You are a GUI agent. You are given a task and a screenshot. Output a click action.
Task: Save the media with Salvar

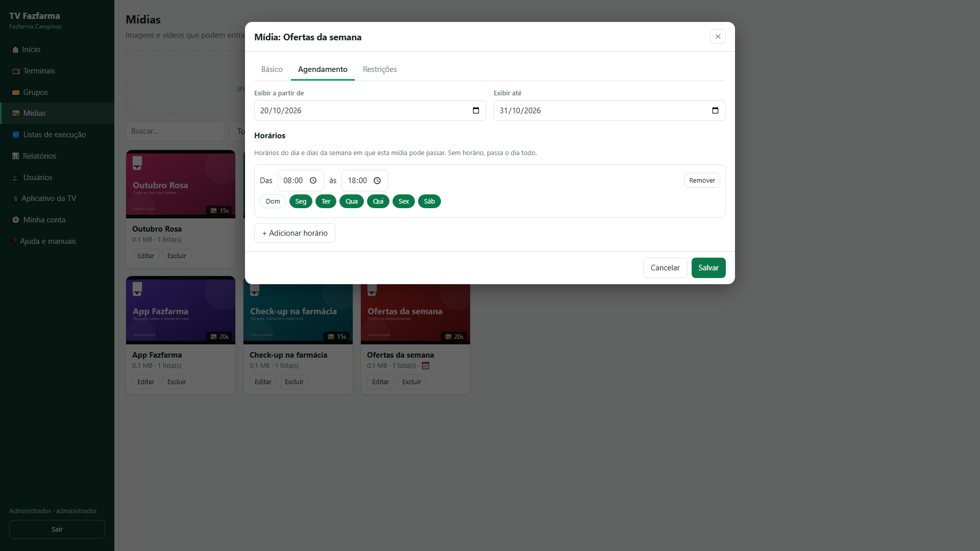[x=708, y=268]
